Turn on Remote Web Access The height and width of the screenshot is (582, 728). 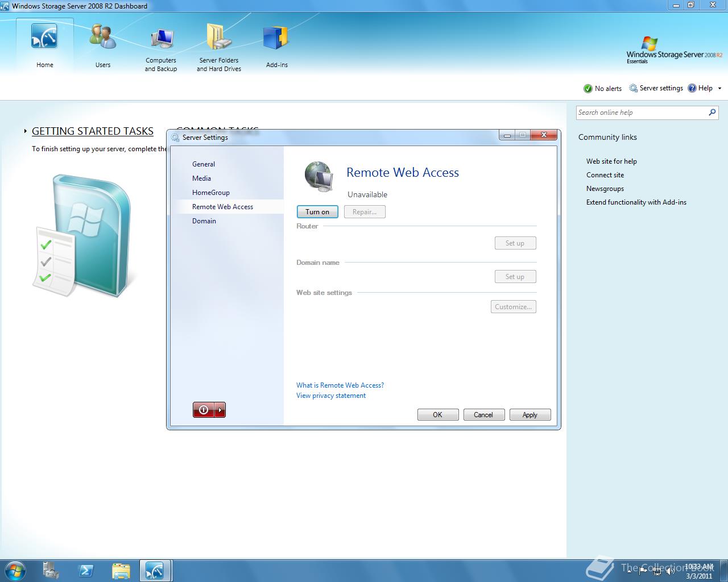point(317,211)
